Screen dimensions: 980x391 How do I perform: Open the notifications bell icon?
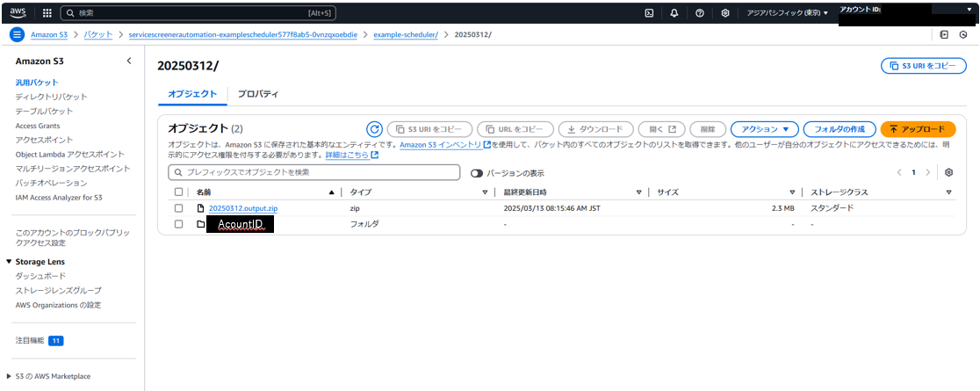pos(674,12)
